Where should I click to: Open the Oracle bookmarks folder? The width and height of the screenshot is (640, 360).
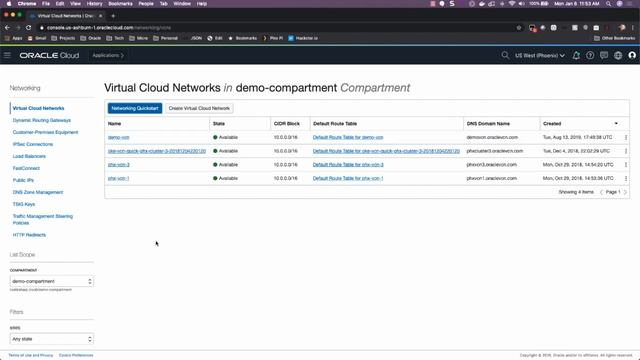91,38
